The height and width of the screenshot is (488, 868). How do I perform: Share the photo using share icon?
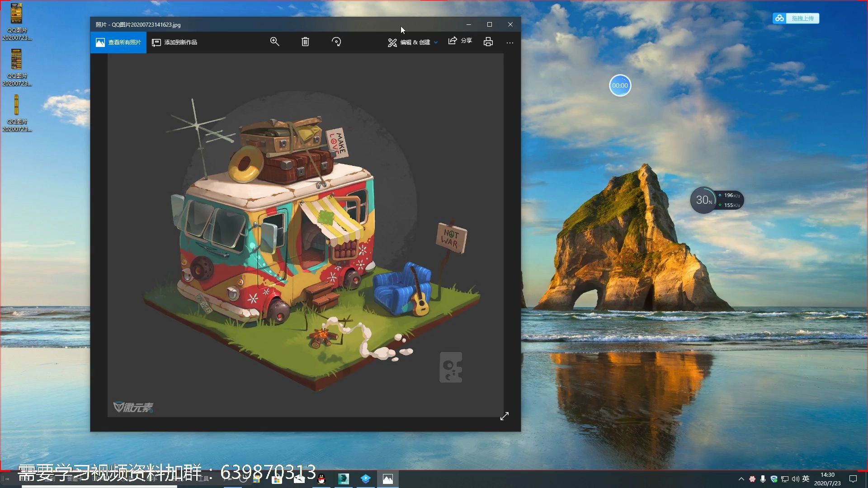point(460,41)
